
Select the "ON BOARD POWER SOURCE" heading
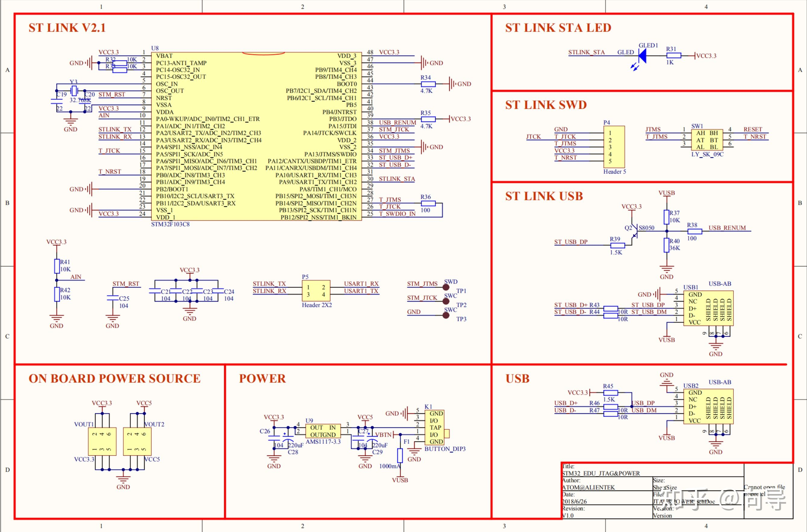(x=114, y=379)
